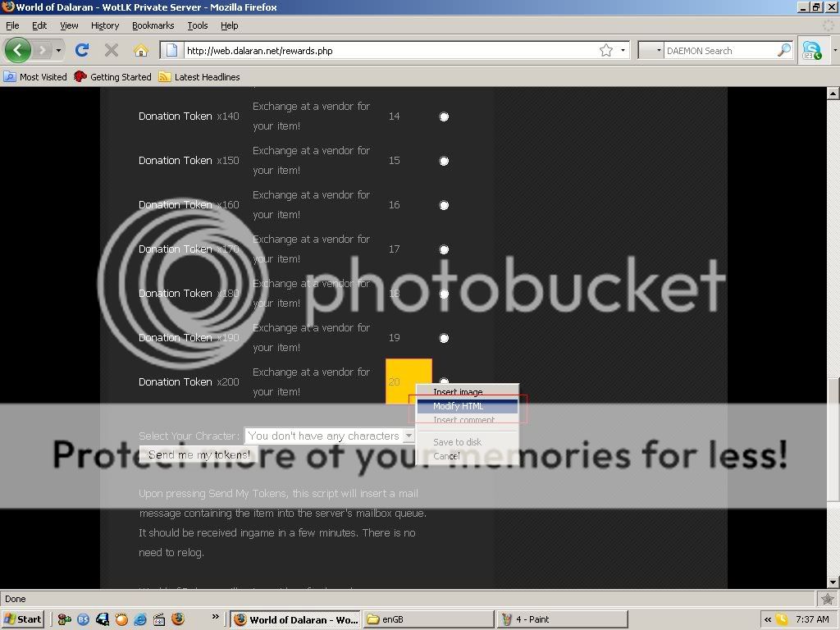Open the History menu
The height and width of the screenshot is (630, 840).
point(105,25)
